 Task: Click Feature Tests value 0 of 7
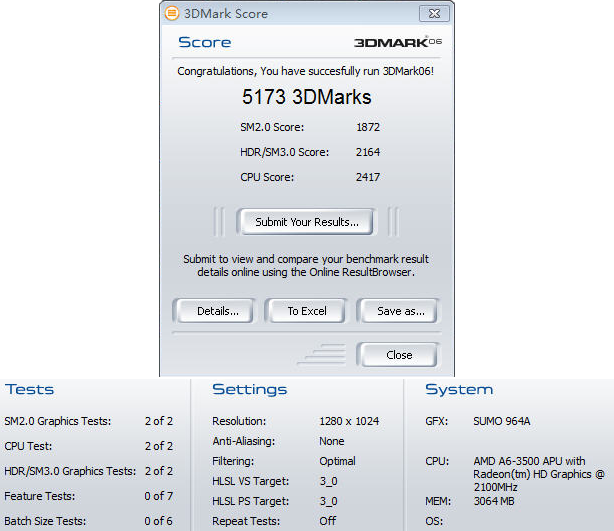(x=159, y=496)
